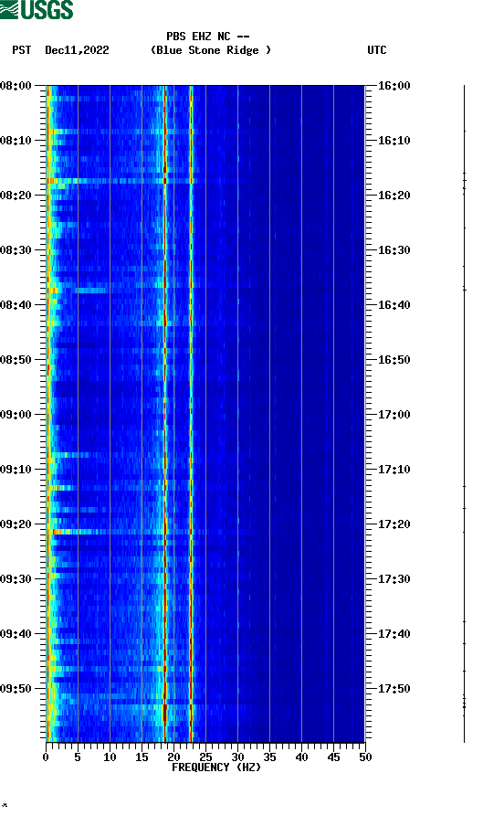Click the 17:00 UTC time label

coord(394,415)
